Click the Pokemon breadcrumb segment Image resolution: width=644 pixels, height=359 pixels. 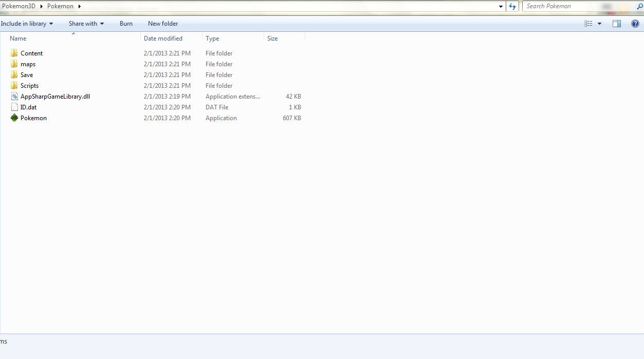(x=60, y=6)
